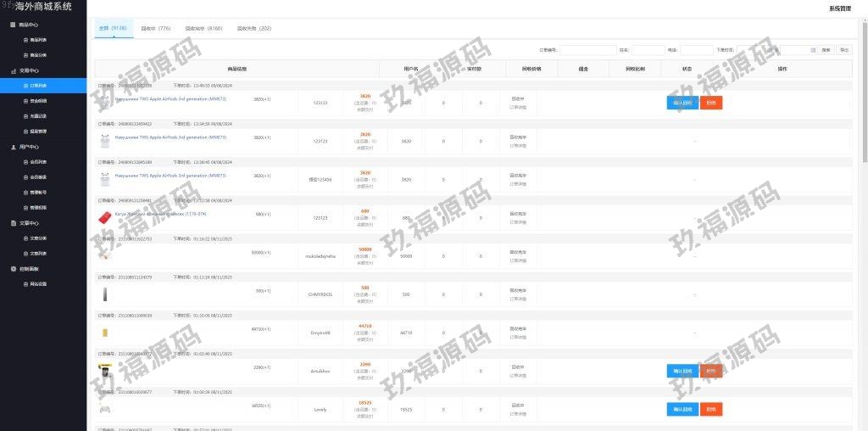Select the 全部 (9138) tab
868x431 pixels.
pyautogui.click(x=113, y=28)
